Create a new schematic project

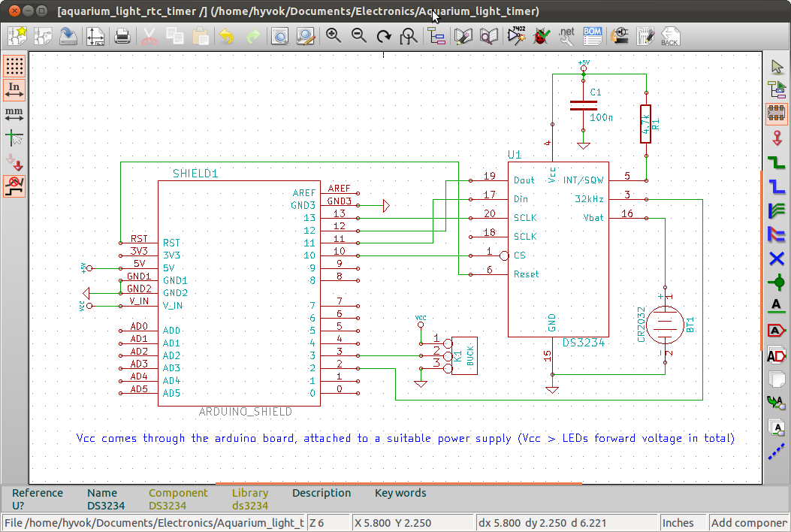coord(17,36)
